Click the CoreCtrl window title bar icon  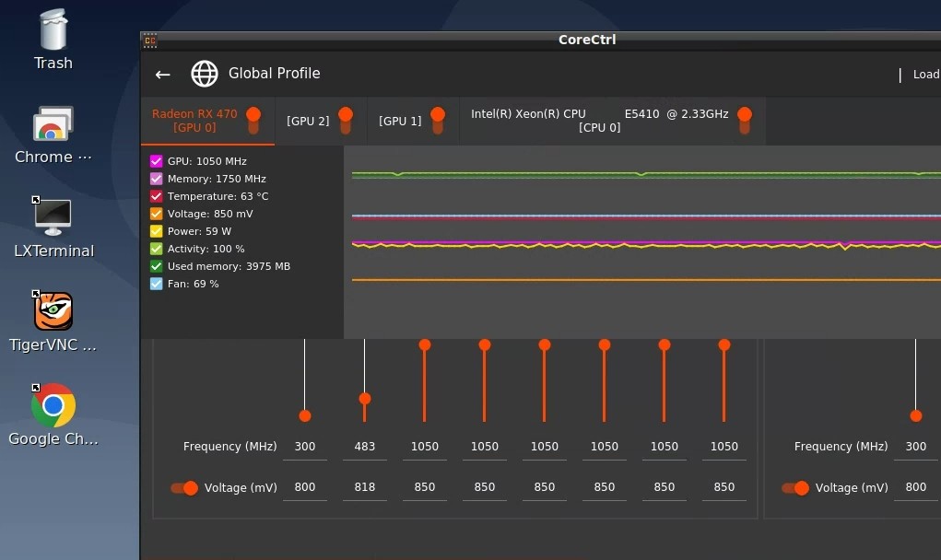(150, 41)
